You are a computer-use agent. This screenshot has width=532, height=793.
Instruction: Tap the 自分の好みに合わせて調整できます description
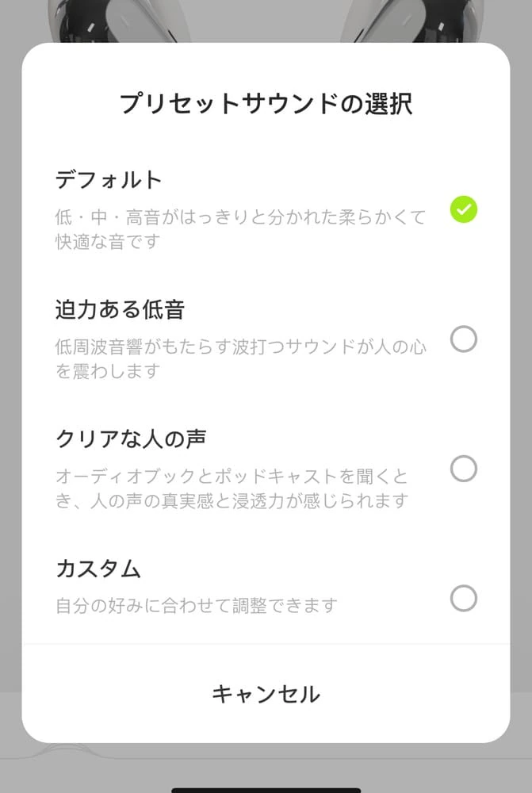click(197, 606)
